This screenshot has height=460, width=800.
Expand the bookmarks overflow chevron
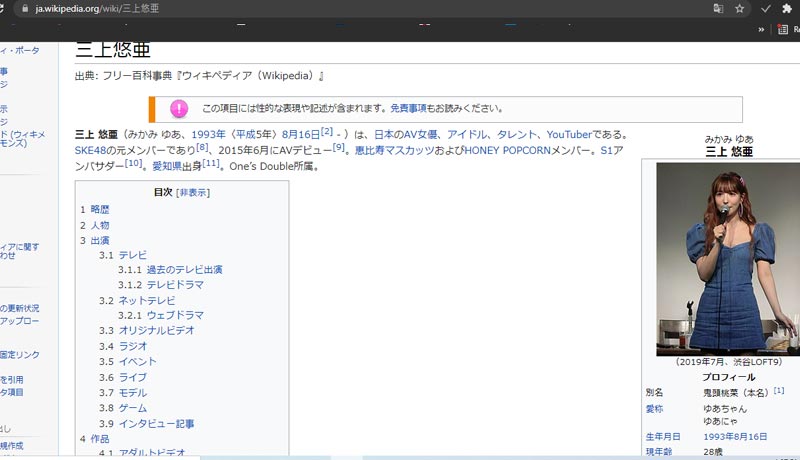point(761,30)
